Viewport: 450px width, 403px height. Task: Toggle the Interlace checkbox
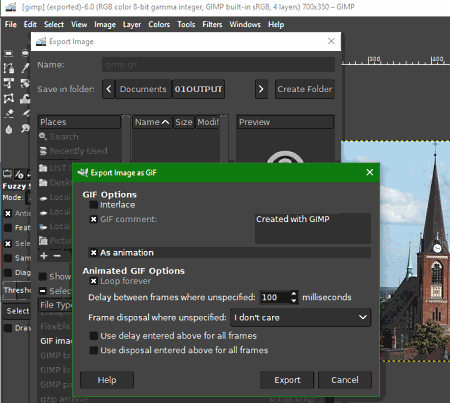click(x=94, y=205)
